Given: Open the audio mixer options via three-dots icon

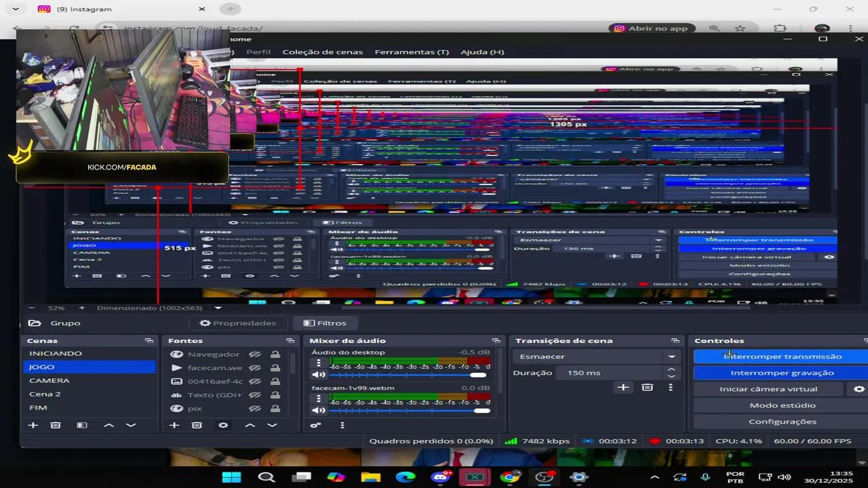Looking at the screenshot, I should tap(342, 425).
